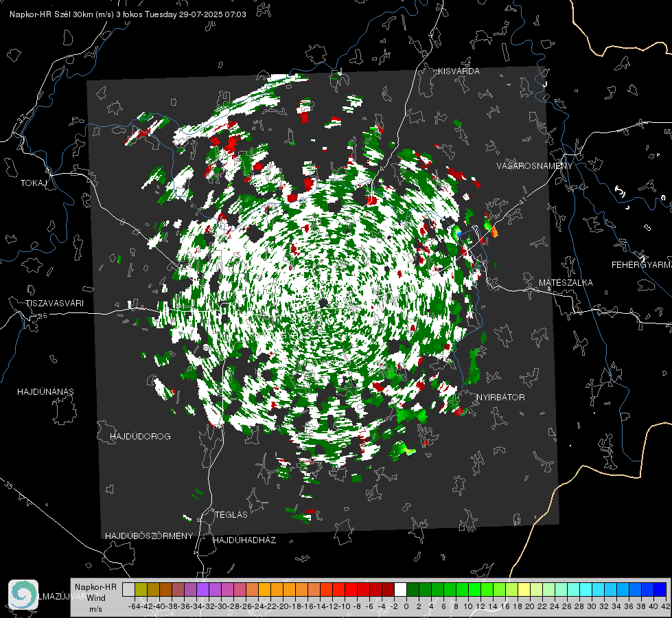Screen dimensions: 672x618
Task: Click the 20 legend value
Action: pos(530,606)
